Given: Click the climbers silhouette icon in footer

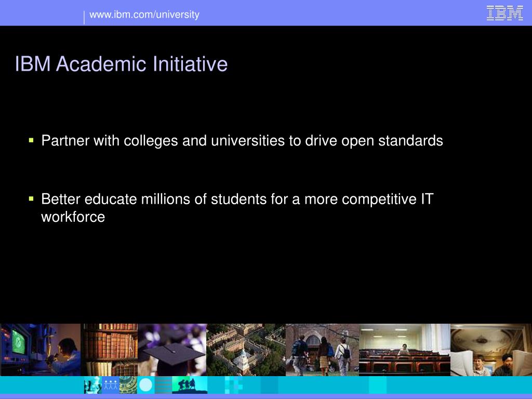Looking at the screenshot, I should (190, 385).
